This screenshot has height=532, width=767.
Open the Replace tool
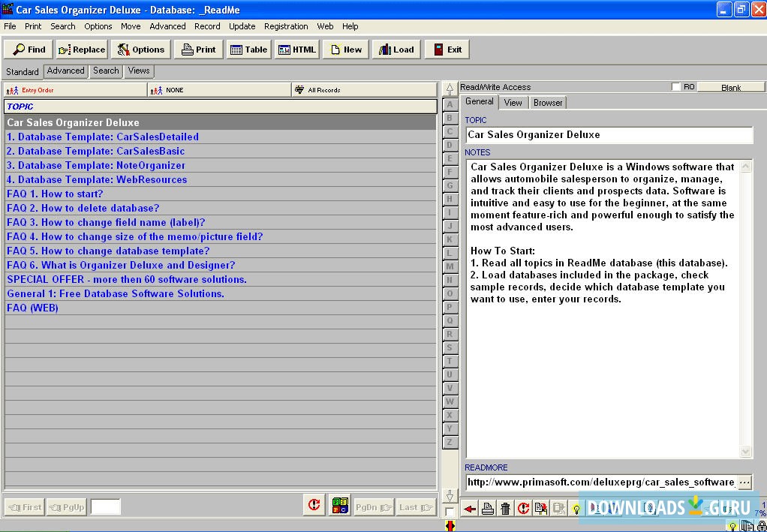(81, 49)
